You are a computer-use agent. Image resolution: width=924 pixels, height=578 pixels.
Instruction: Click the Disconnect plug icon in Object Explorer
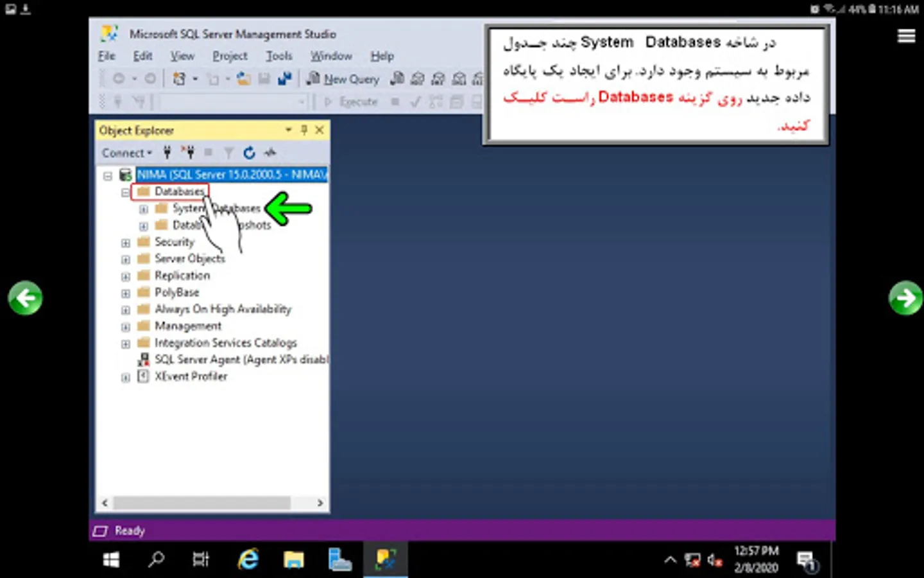click(x=188, y=152)
